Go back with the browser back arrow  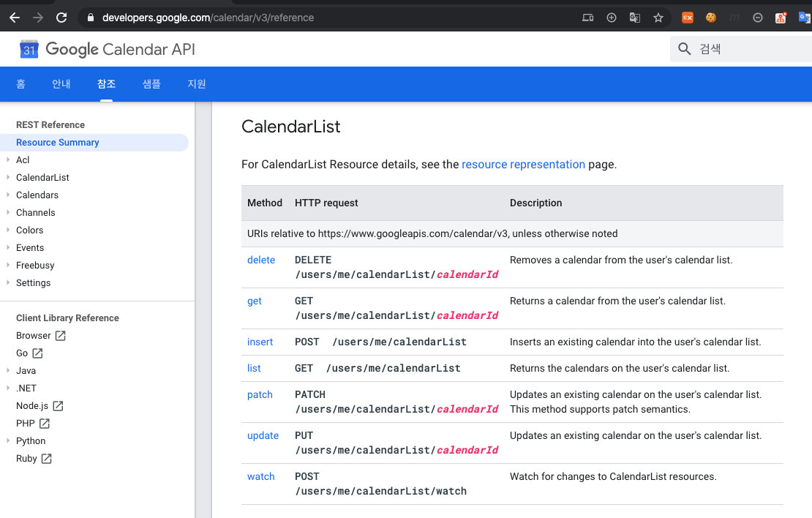coord(15,18)
